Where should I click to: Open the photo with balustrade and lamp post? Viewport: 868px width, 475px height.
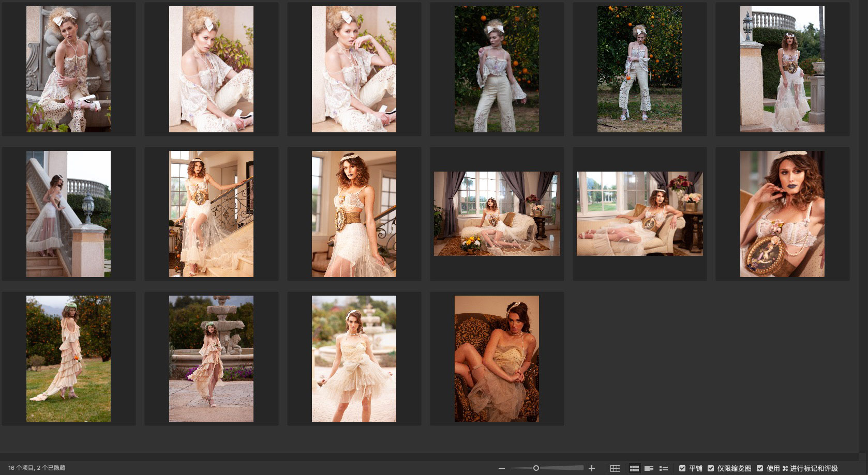pyautogui.click(x=782, y=69)
